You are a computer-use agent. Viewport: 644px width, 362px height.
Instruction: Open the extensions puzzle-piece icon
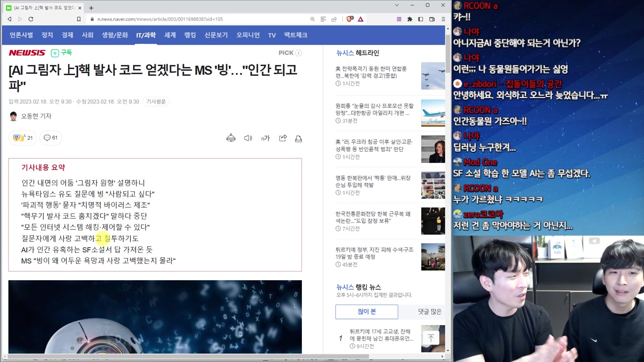410,19
